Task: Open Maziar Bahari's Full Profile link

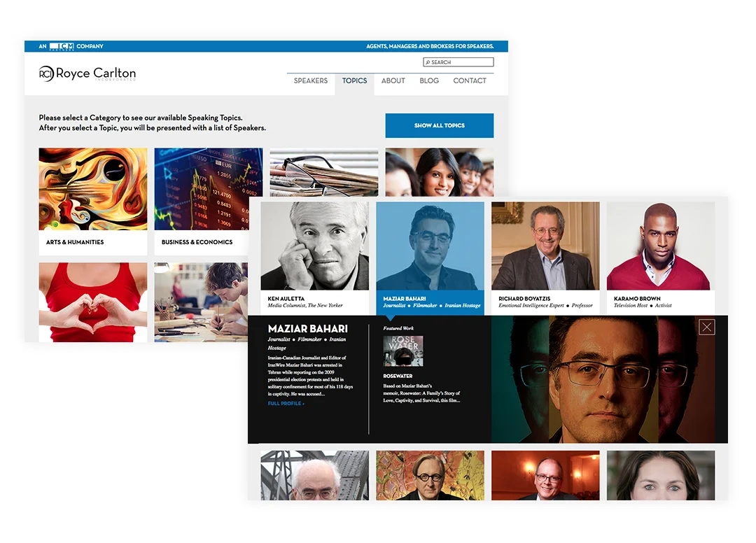Action: [x=286, y=403]
